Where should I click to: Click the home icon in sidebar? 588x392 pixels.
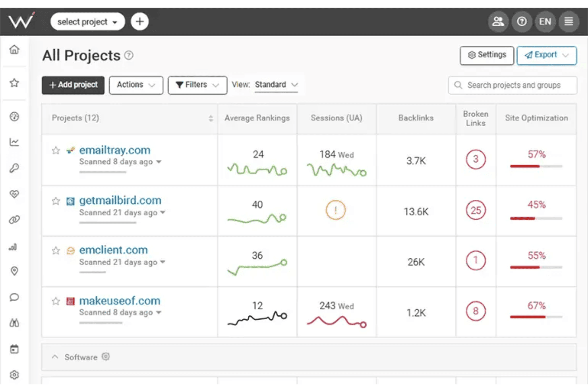tap(14, 50)
